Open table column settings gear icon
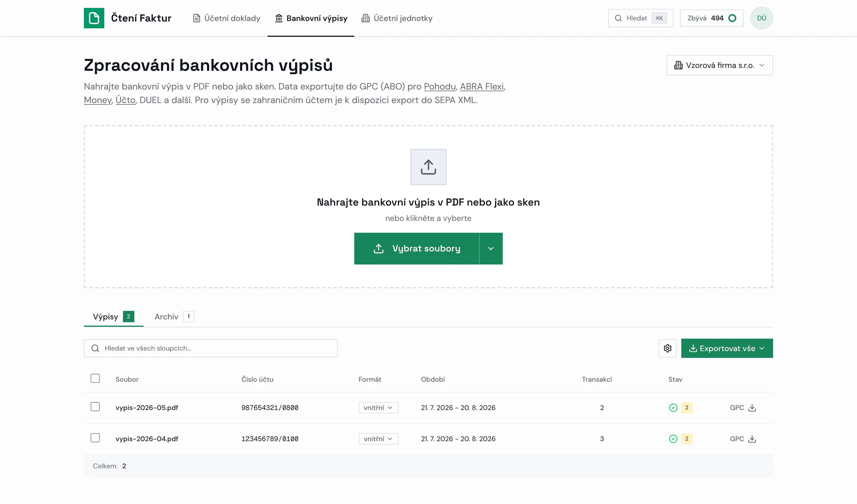857x504 pixels. point(667,348)
